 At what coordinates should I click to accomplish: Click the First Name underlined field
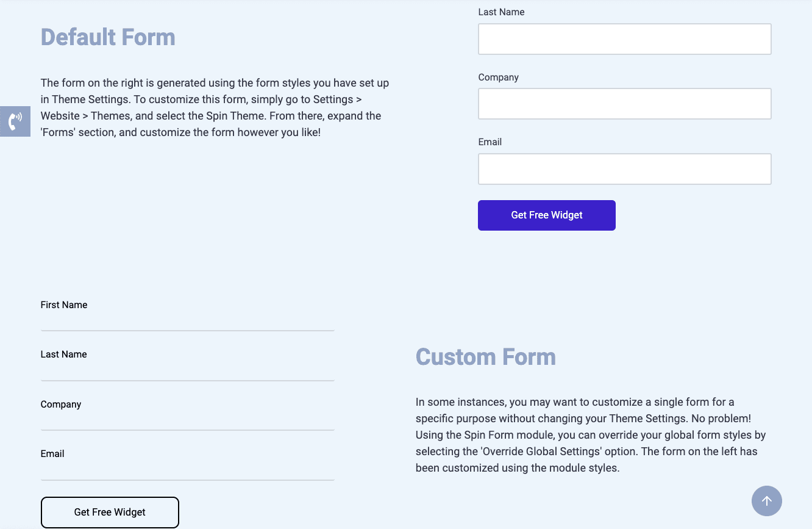pos(187,323)
